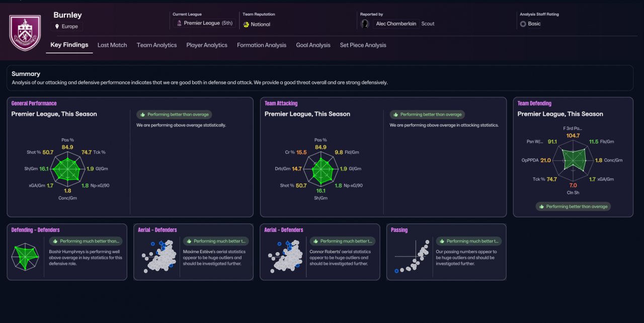
Task: Click the Premier League logo icon
Action: click(179, 23)
